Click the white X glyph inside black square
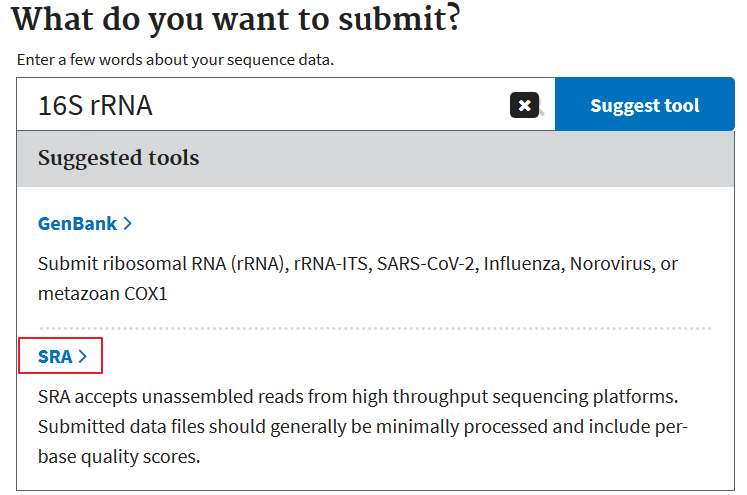Image resolution: width=747 pixels, height=495 pixels. tap(525, 105)
